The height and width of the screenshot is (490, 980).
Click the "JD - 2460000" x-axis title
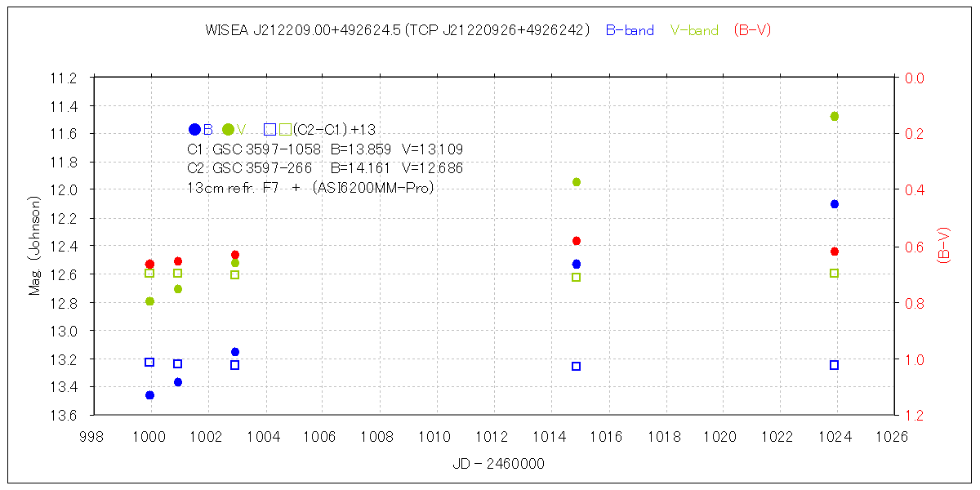click(x=498, y=464)
